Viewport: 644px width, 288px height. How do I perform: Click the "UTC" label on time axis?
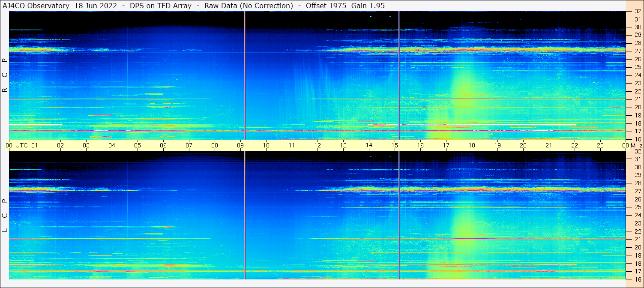[21, 145]
